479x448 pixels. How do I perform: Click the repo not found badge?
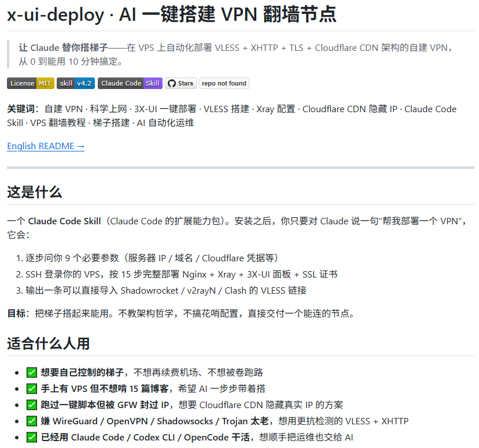coord(224,83)
